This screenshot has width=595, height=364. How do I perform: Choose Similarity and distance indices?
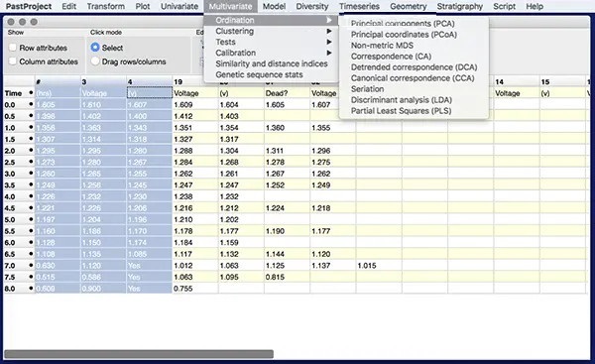click(x=271, y=63)
